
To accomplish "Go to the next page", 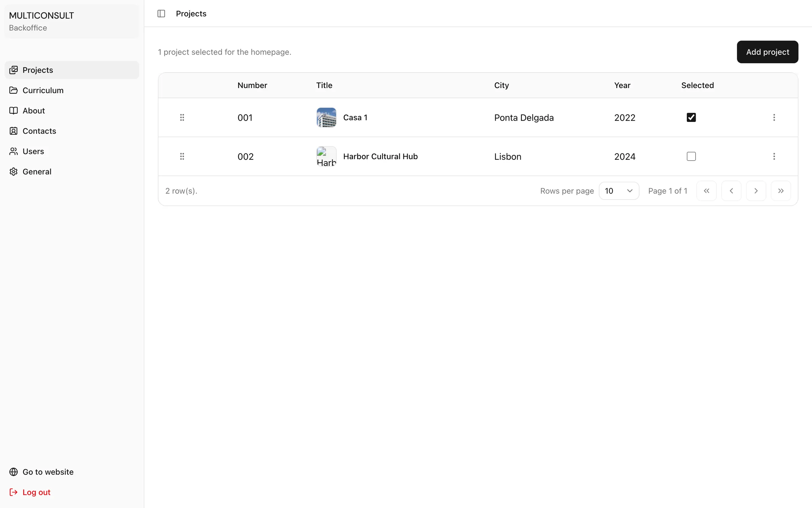I will pyautogui.click(x=756, y=191).
